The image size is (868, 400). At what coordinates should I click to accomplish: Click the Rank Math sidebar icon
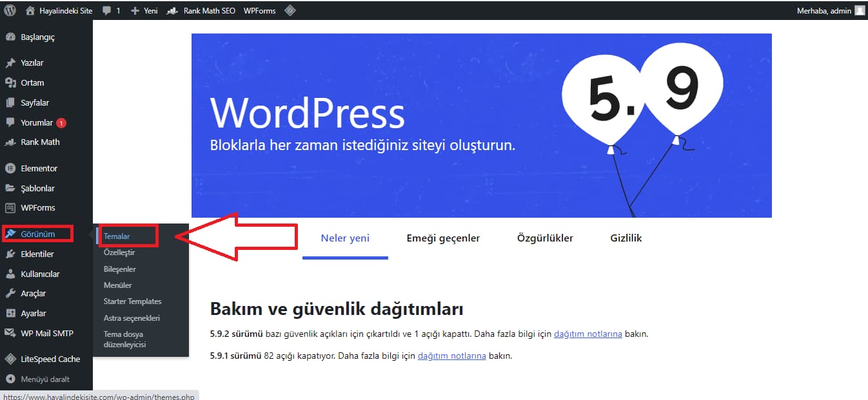click(x=10, y=142)
